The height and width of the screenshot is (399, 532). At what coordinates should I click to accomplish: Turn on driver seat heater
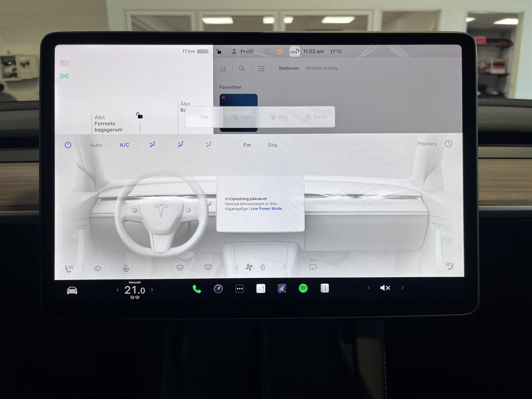69,268
